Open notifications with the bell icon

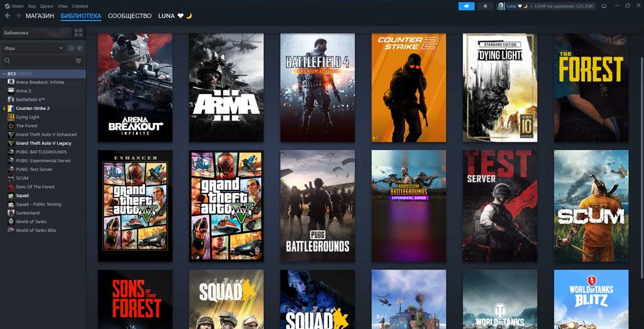(x=486, y=6)
